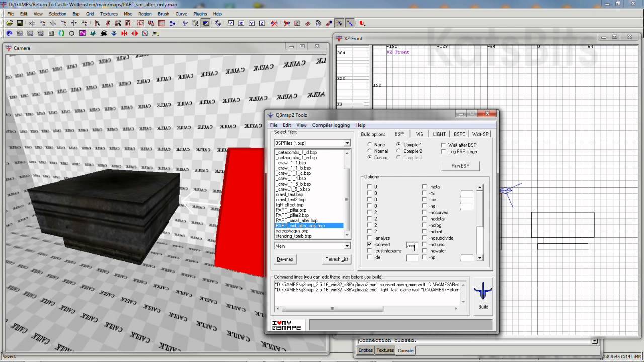Open the Compiler logging menu
This screenshot has height=362, width=644.
click(x=331, y=125)
